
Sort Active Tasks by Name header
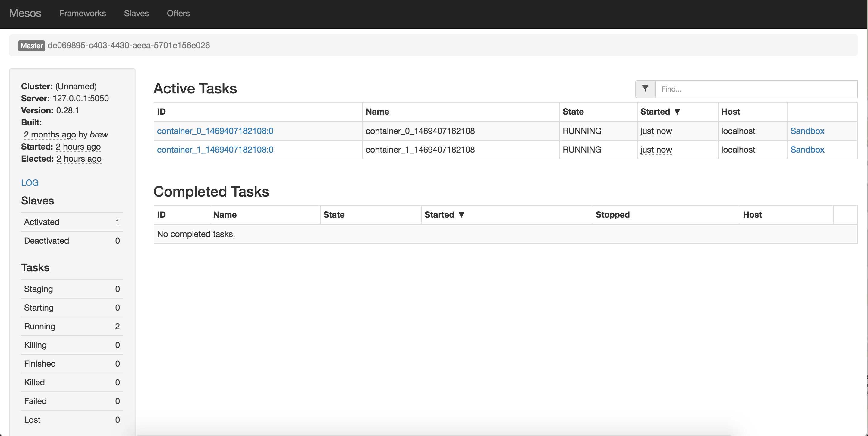pos(377,112)
